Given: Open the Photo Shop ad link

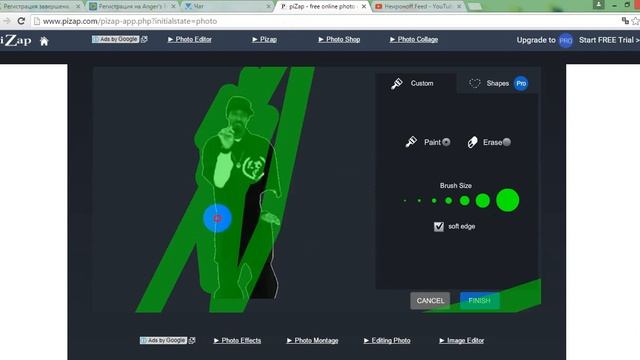Looking at the screenshot, I should click(339, 40).
